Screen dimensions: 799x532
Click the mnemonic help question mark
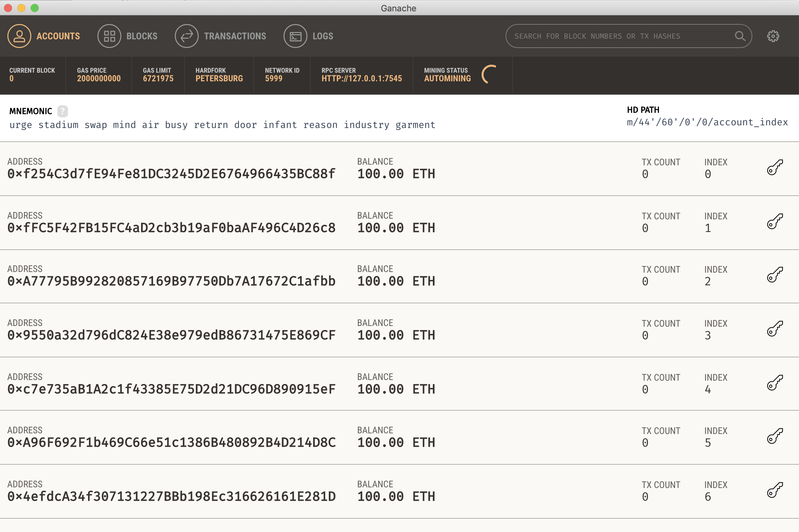[x=62, y=111]
